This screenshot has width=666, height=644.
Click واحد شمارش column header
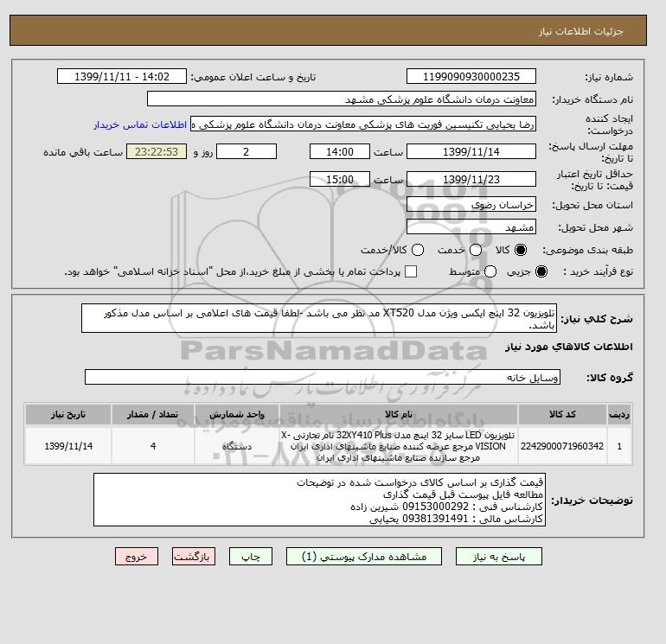[x=237, y=414]
